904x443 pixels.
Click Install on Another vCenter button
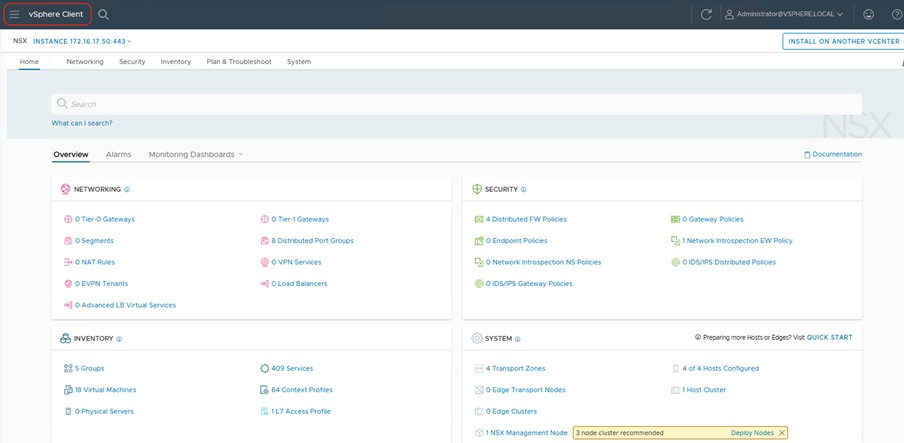click(x=843, y=41)
